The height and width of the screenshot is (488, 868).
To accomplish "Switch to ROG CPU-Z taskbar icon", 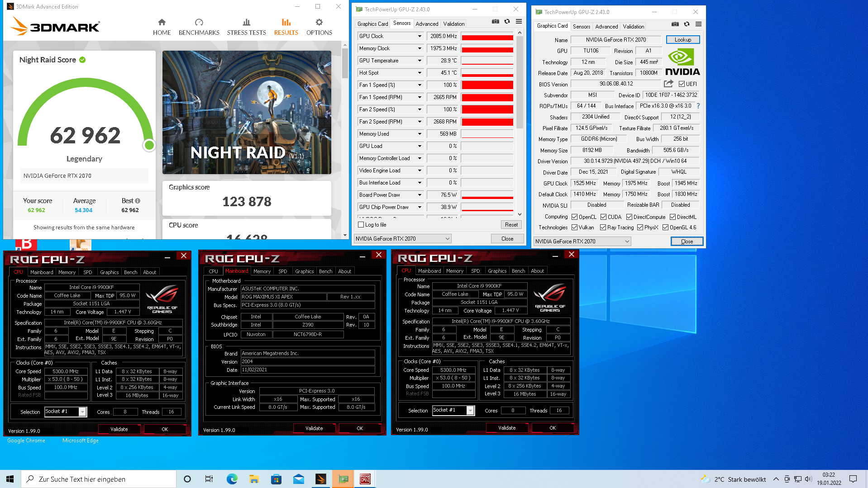I will click(365, 479).
